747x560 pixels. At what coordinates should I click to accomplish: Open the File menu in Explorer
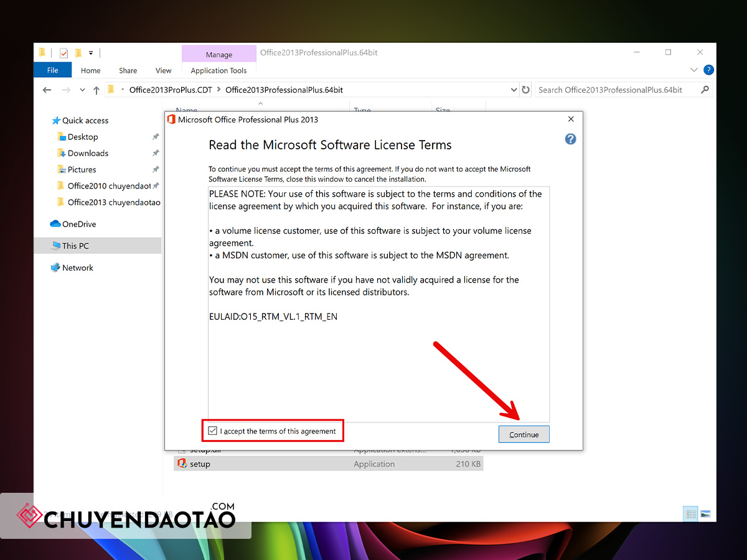click(52, 70)
